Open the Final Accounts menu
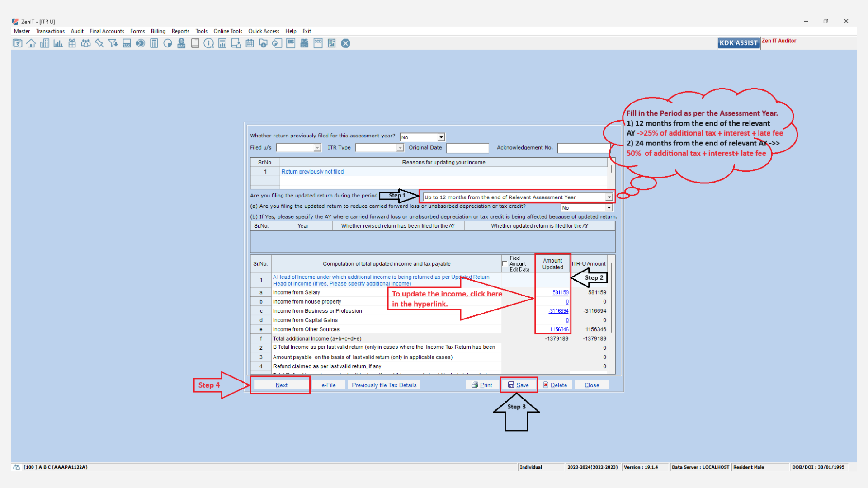 (x=107, y=31)
